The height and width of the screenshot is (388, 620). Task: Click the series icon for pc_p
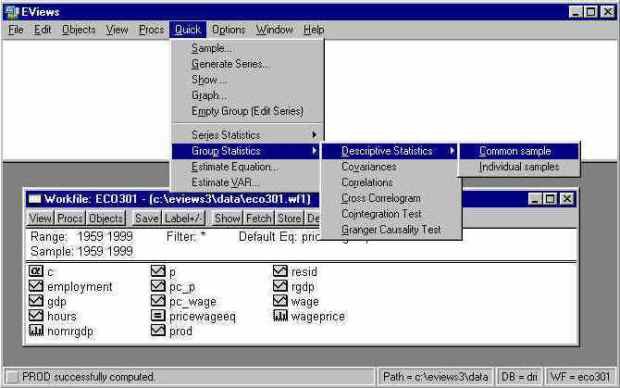click(158, 286)
